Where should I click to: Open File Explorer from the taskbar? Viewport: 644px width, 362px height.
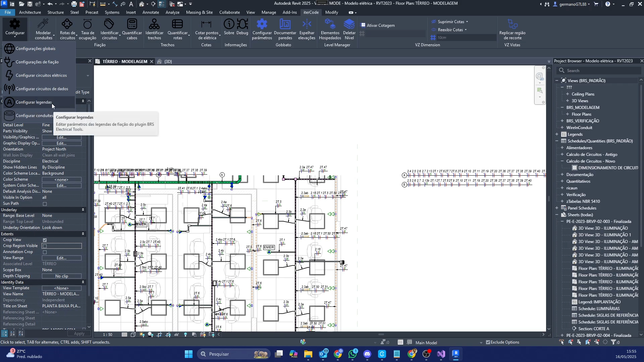tap(308, 354)
